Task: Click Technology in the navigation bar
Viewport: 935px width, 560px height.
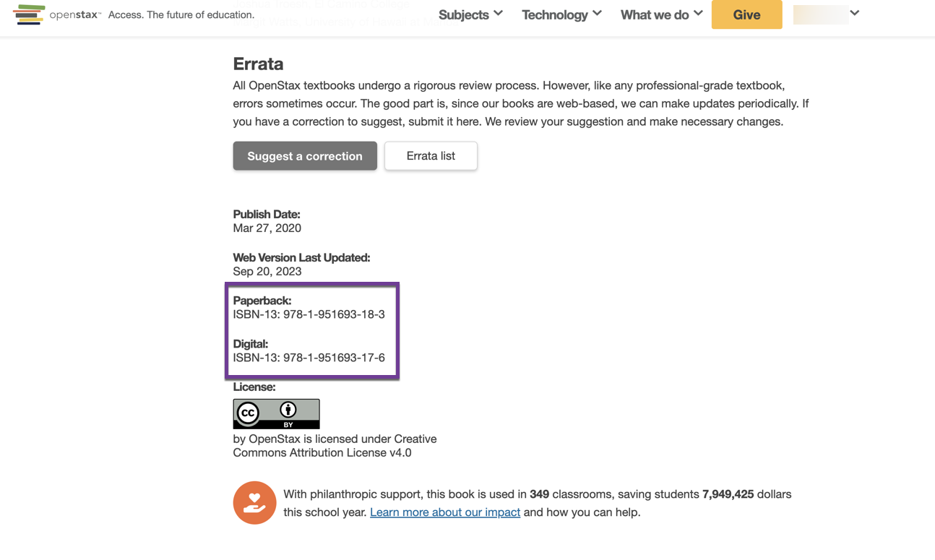Action: [555, 14]
